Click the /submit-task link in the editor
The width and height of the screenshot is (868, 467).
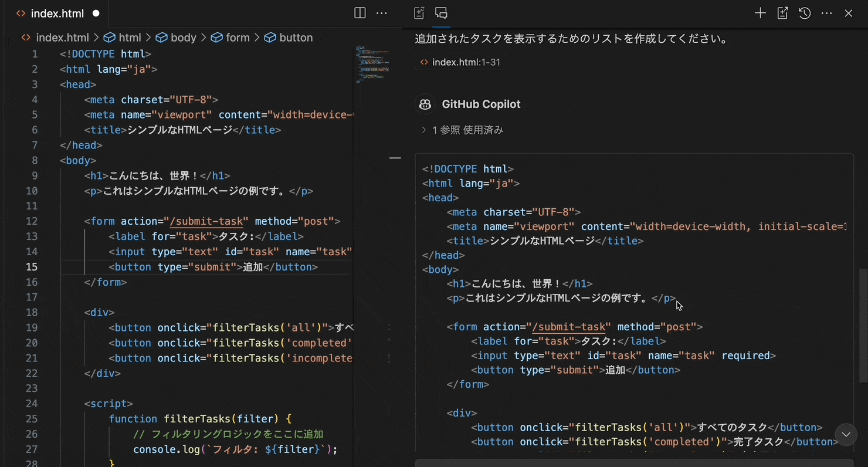point(206,221)
